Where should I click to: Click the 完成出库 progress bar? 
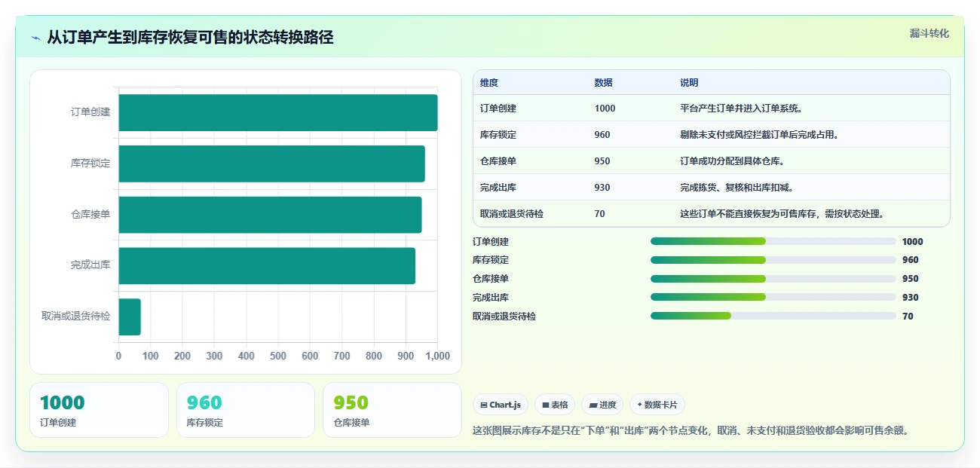[773, 297]
